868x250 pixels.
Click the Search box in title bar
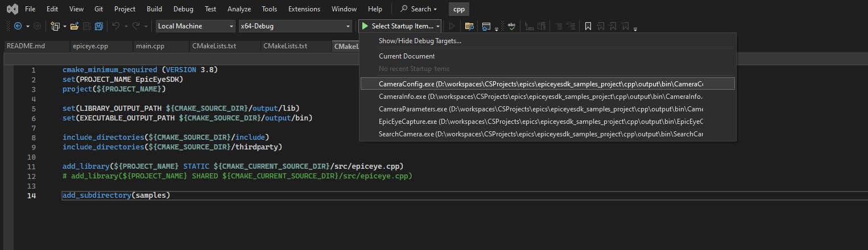click(419, 9)
